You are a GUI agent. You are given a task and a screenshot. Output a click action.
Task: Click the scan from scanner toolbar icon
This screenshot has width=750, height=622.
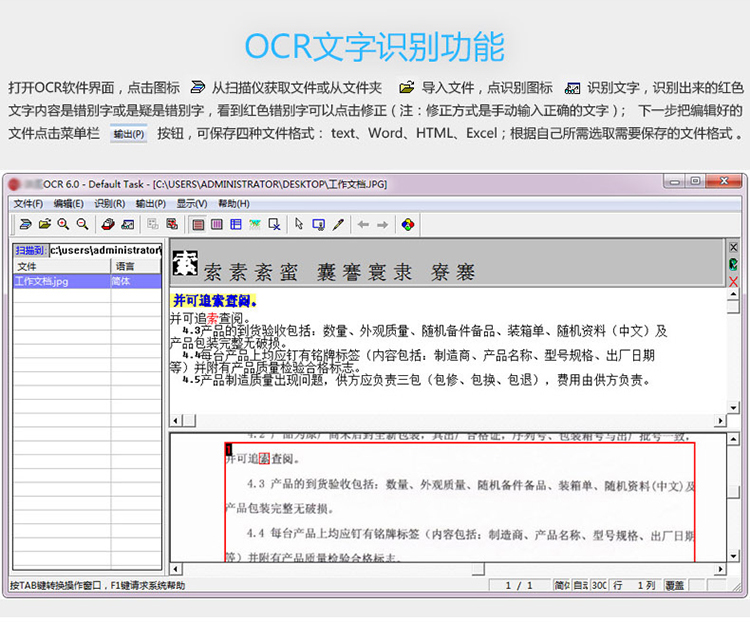[26, 224]
